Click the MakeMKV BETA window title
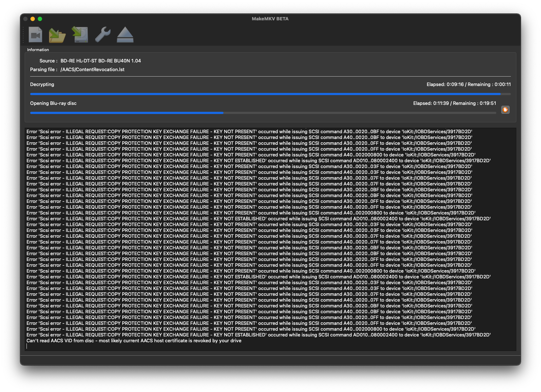The image size is (541, 392). 270,19
